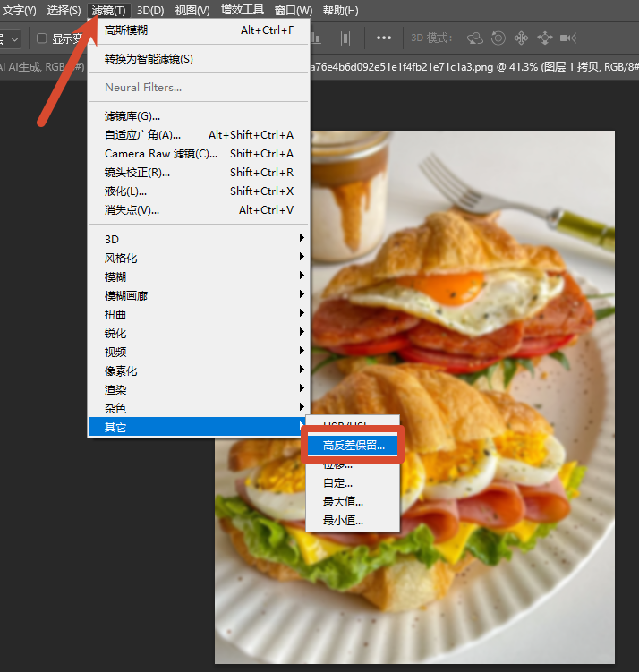
Task: Select the 3D pan (four-arrow) icon
Action: 521,38
